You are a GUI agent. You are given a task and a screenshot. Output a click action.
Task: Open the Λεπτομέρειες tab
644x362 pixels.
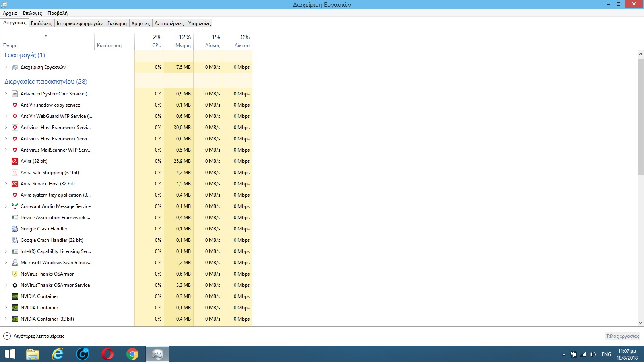pos(169,23)
